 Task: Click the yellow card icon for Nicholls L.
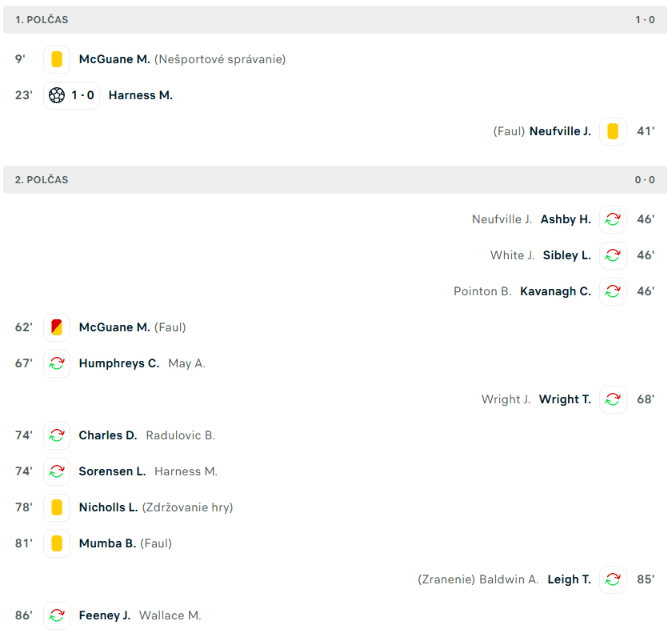pos(57,507)
